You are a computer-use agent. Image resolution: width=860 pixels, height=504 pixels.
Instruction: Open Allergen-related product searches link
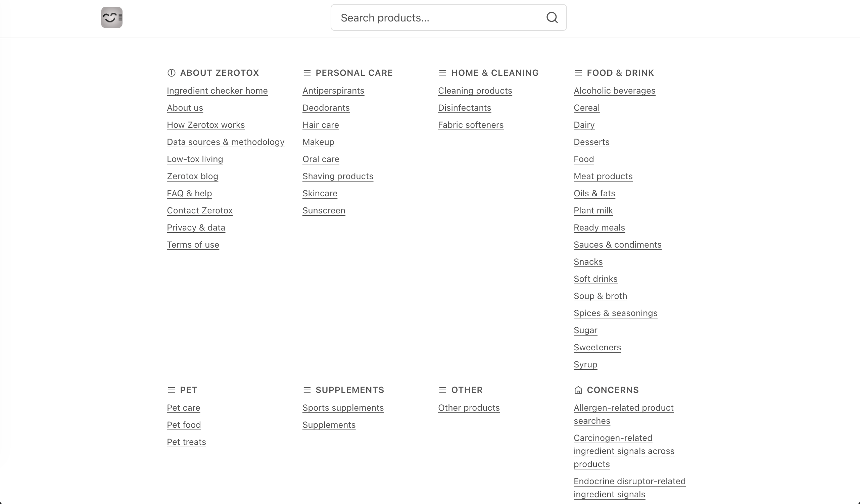pos(623,407)
